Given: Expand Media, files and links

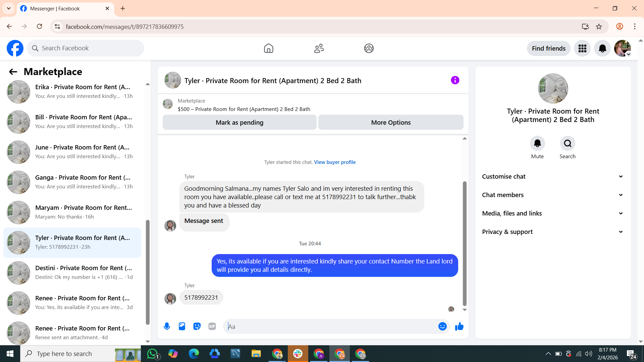Looking at the screenshot, I should pos(553,214).
